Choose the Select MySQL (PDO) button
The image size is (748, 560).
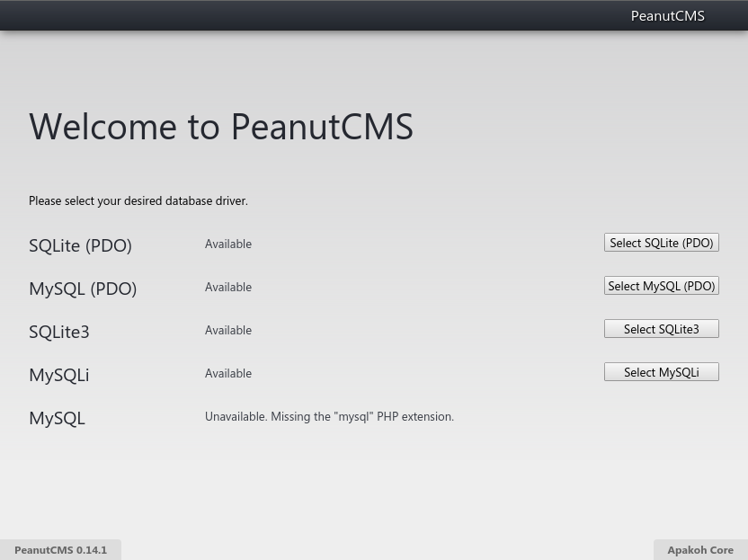[661, 286]
